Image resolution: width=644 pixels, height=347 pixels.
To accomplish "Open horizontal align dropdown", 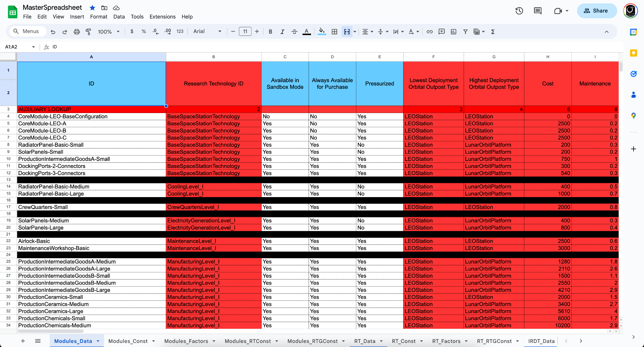I will coord(368,31).
